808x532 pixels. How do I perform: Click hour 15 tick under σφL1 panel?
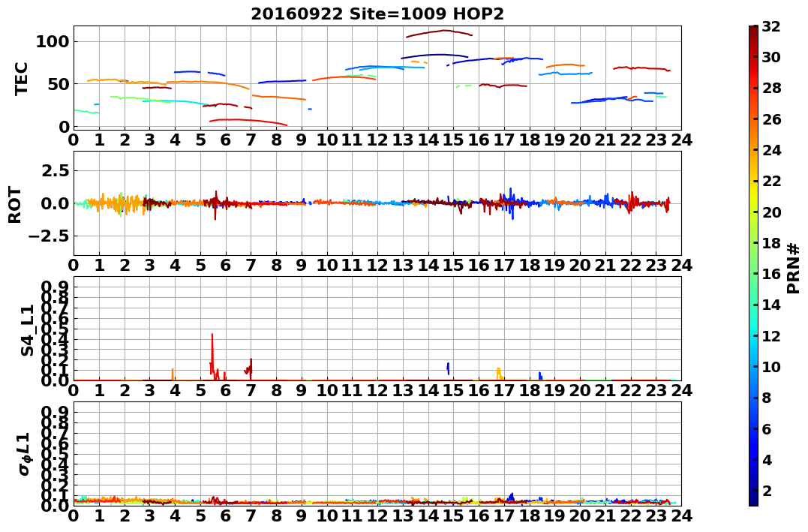(x=453, y=515)
